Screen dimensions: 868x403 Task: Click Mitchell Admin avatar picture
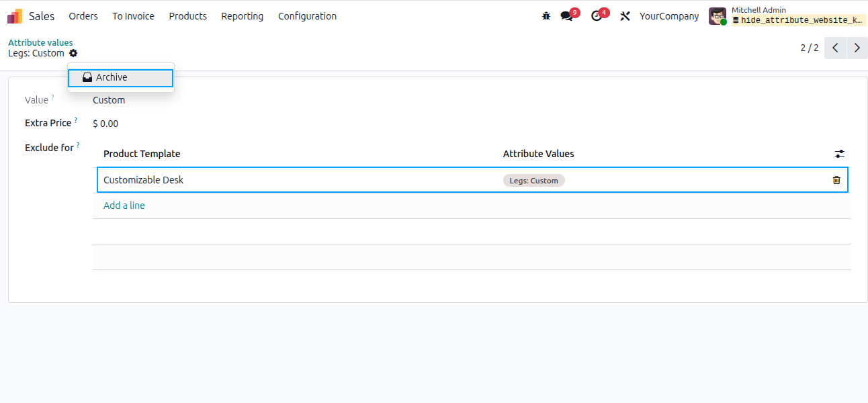[x=718, y=16]
